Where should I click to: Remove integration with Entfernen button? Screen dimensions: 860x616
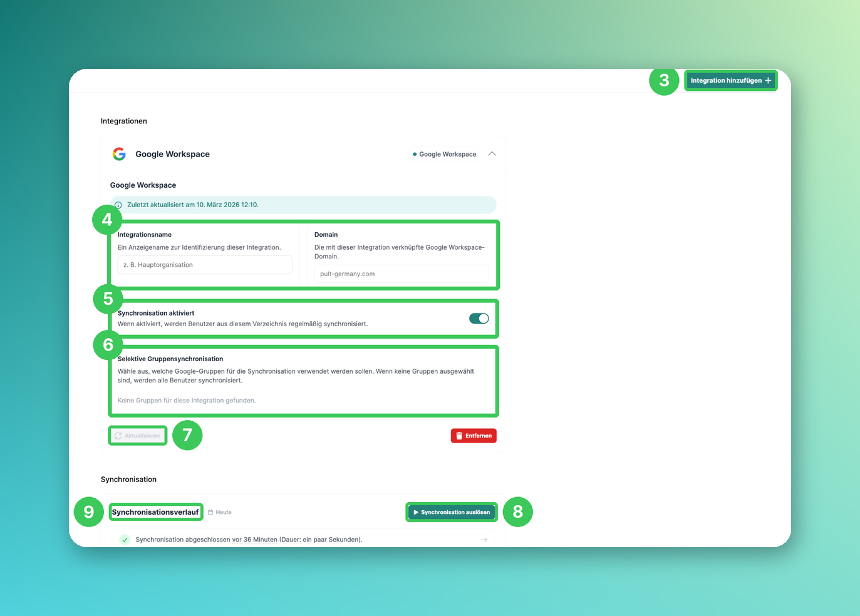click(474, 436)
